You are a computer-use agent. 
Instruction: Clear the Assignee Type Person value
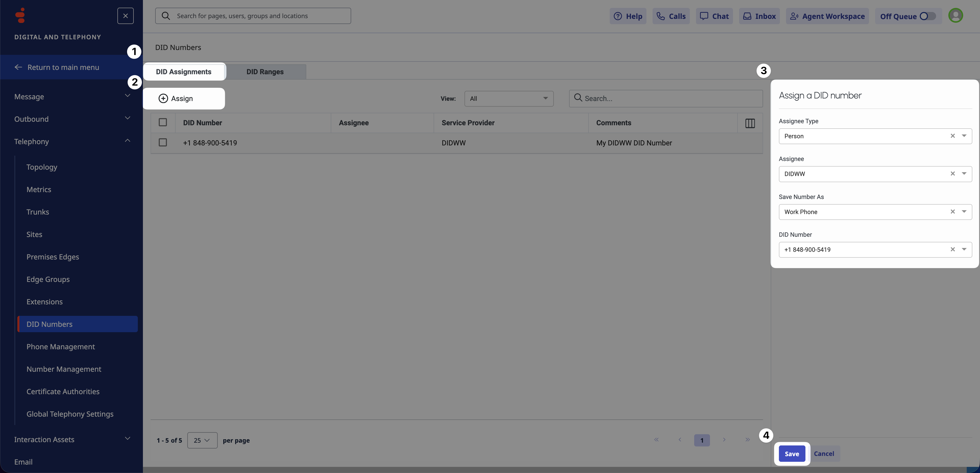point(953,136)
